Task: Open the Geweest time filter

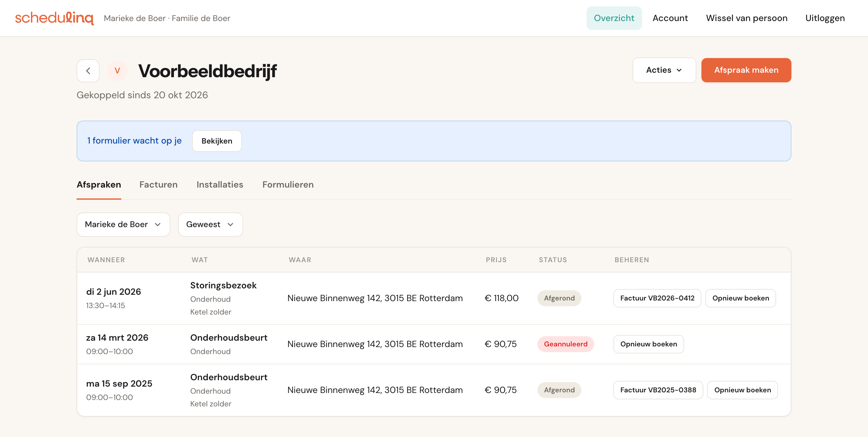Action: coord(210,224)
